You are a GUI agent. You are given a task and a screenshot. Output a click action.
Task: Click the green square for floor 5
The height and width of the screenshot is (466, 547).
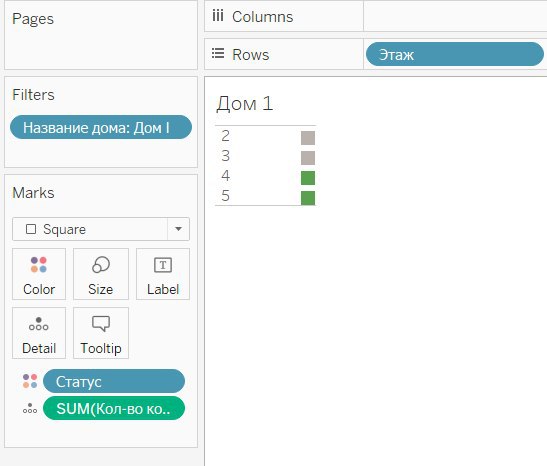[x=308, y=198]
